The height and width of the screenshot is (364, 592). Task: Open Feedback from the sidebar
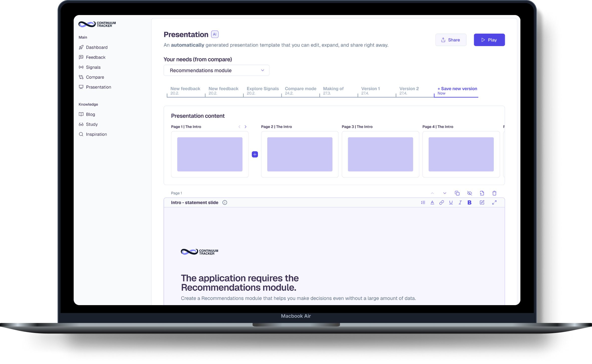point(92,57)
